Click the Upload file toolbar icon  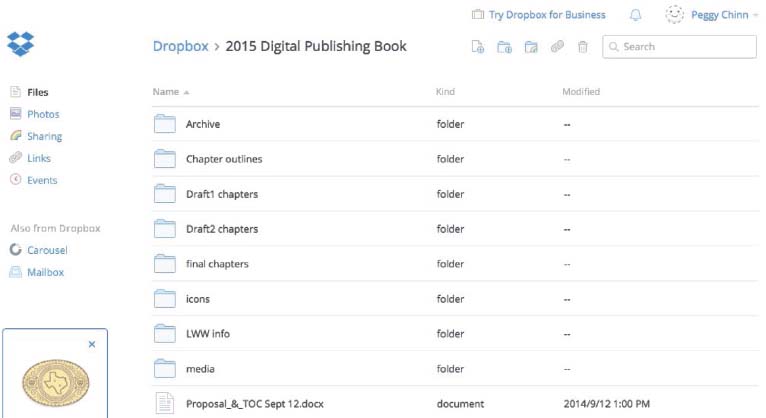478,47
